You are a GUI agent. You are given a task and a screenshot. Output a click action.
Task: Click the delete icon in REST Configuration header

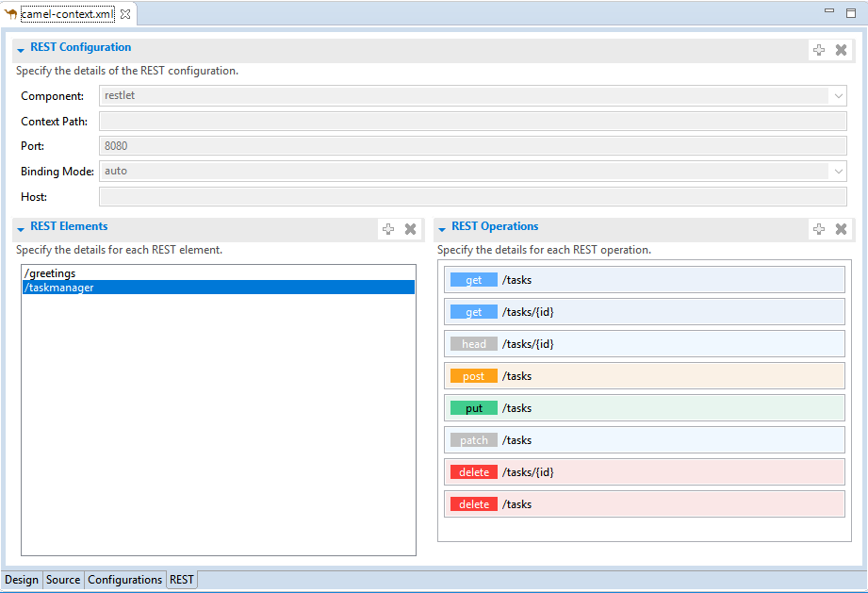pyautogui.click(x=841, y=50)
